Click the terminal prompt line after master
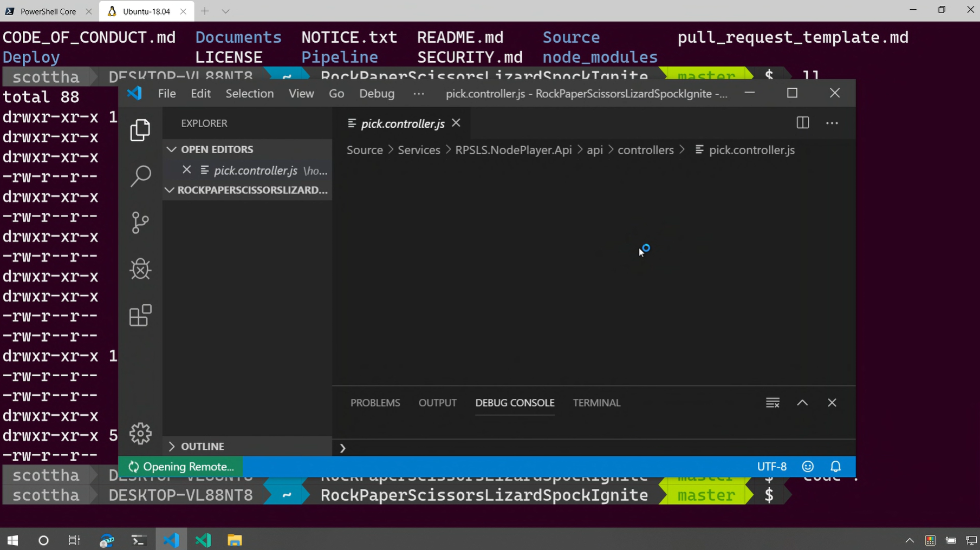This screenshot has width=980, height=550. tap(769, 495)
